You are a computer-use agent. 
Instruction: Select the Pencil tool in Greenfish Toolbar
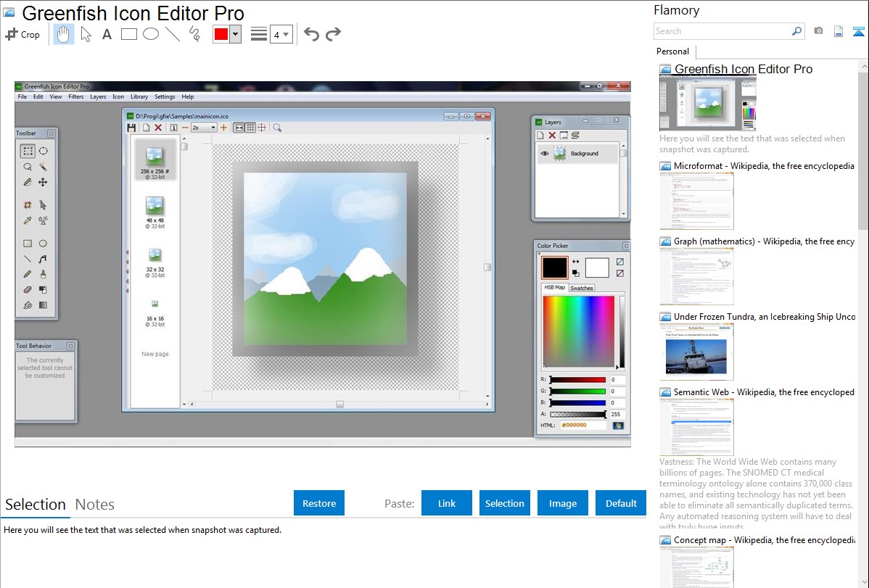[x=28, y=274]
